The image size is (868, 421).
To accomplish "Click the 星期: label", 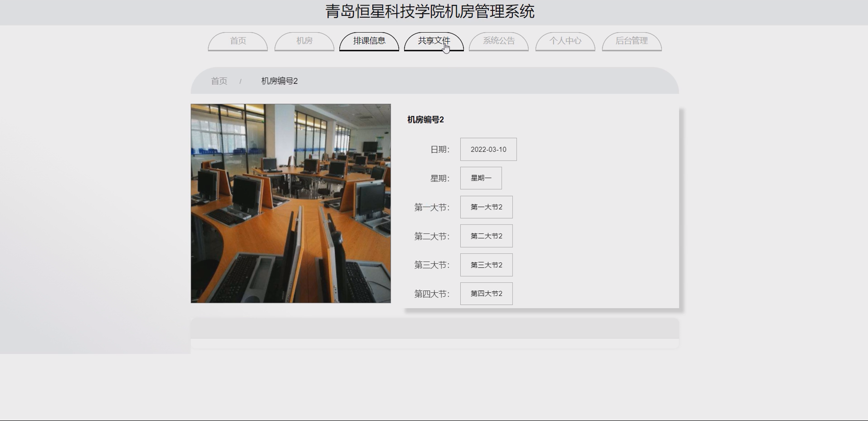I will pos(440,179).
